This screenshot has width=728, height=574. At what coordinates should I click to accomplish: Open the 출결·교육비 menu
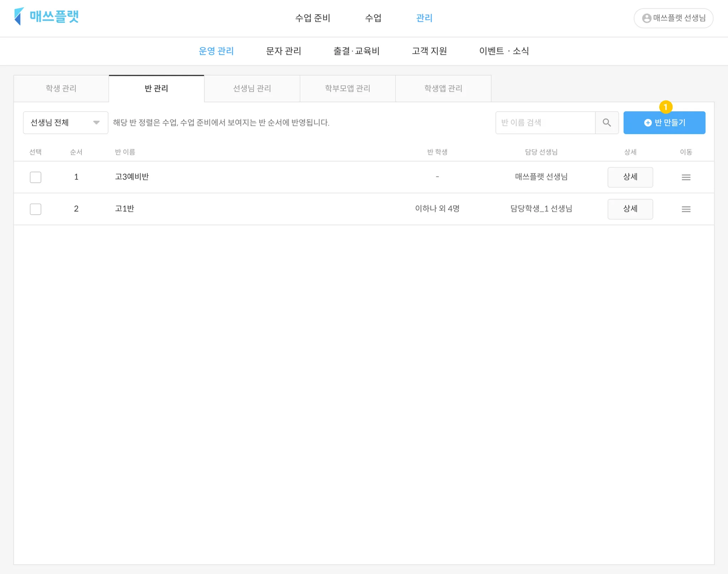pos(356,51)
